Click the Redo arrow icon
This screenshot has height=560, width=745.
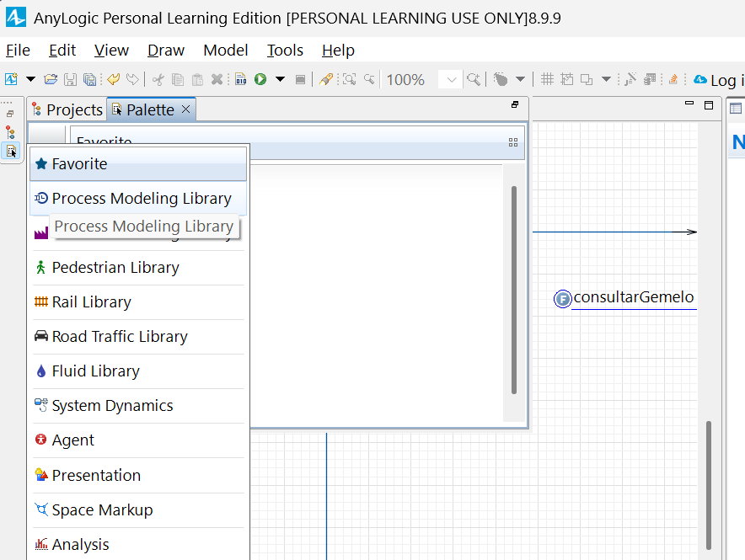pos(132,79)
